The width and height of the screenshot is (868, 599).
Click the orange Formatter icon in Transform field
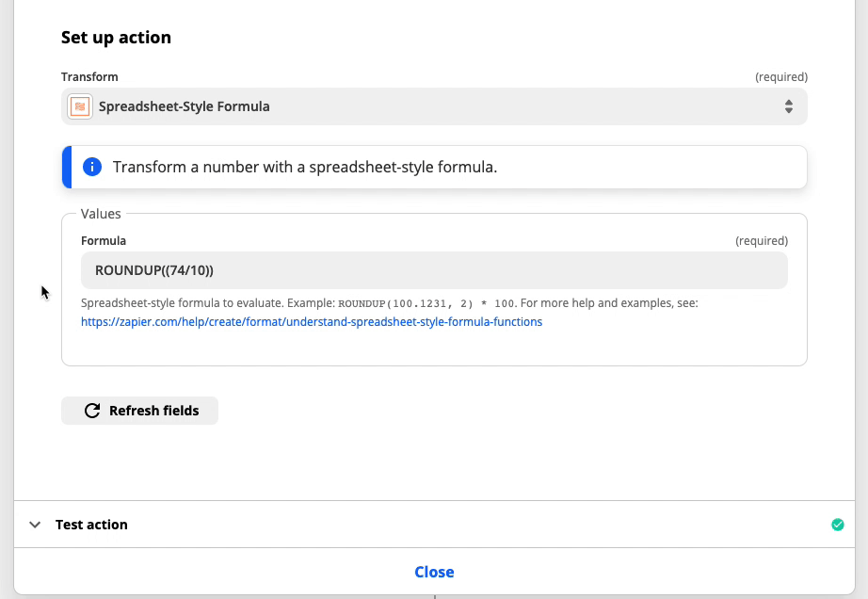click(x=80, y=106)
